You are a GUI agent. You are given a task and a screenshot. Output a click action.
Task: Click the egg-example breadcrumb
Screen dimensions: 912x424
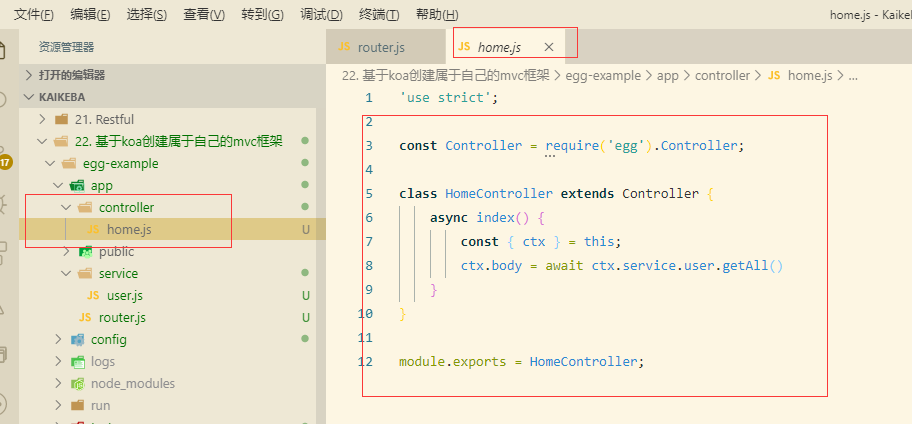point(603,76)
